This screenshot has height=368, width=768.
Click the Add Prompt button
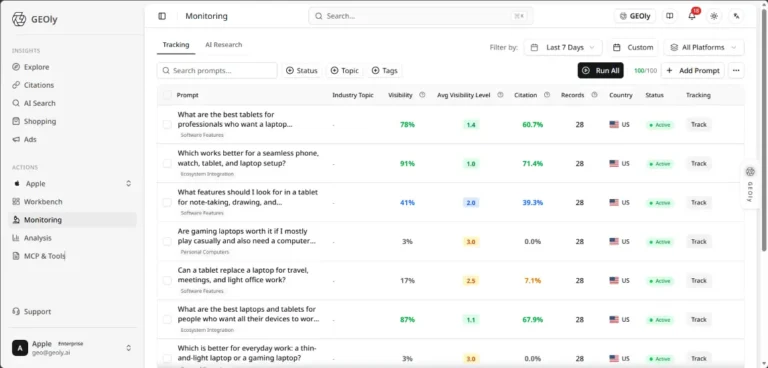693,71
